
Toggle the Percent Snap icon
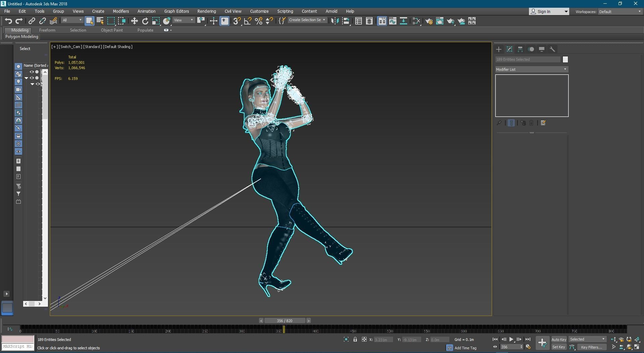tap(259, 21)
